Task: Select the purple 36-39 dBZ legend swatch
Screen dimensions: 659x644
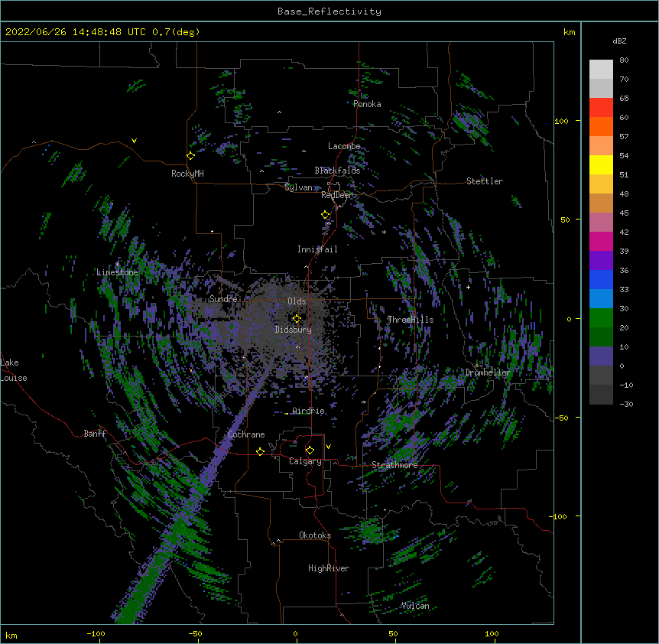Action: (601, 260)
